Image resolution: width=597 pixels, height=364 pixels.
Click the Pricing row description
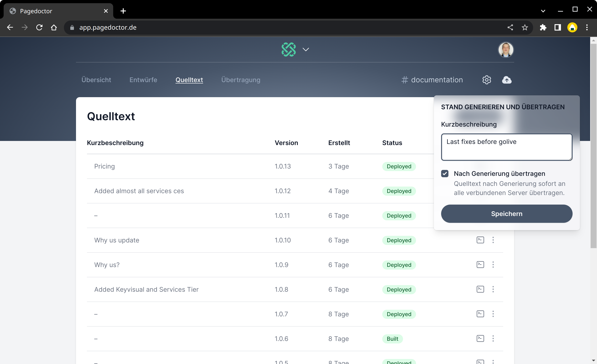(105, 166)
